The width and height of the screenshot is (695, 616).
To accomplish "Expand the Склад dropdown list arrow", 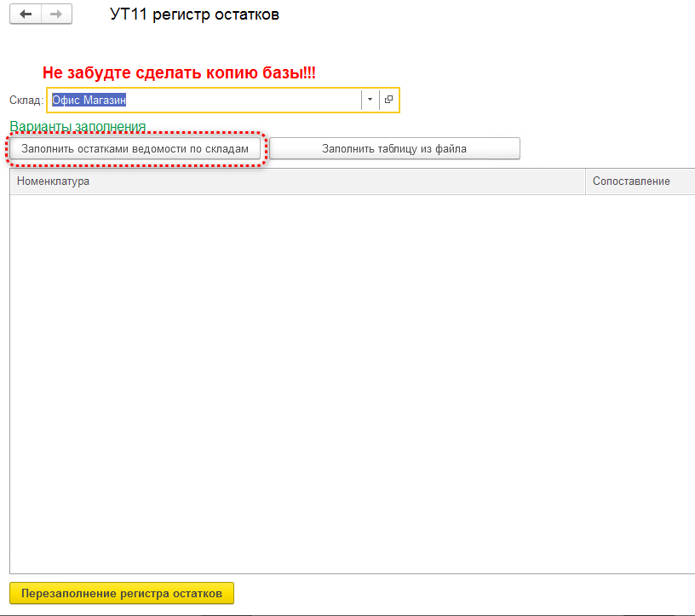I will pos(370,100).
